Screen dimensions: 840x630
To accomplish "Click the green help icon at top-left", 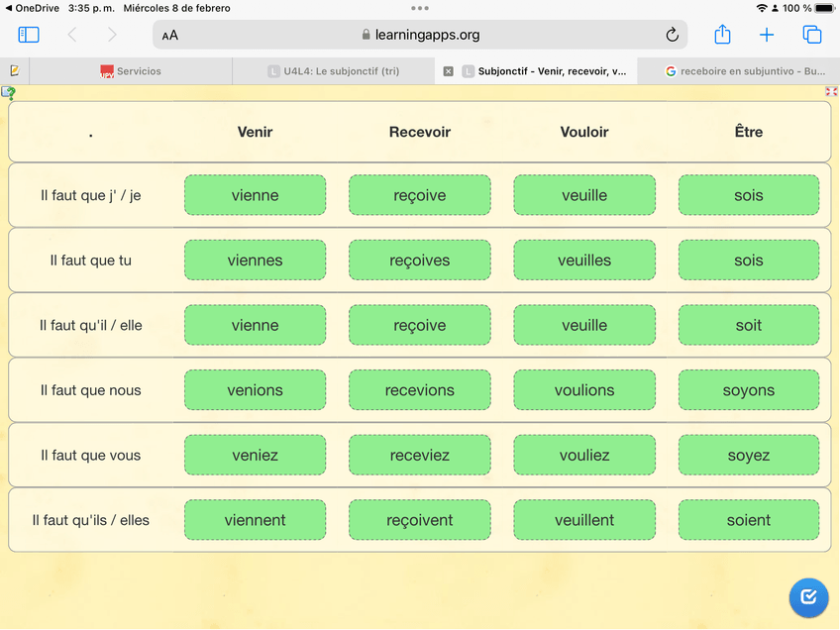I will (8, 92).
